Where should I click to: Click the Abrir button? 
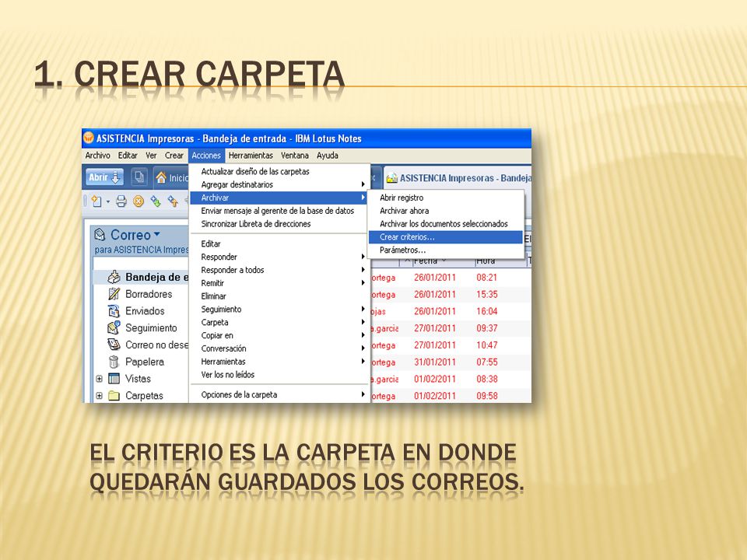tap(103, 177)
